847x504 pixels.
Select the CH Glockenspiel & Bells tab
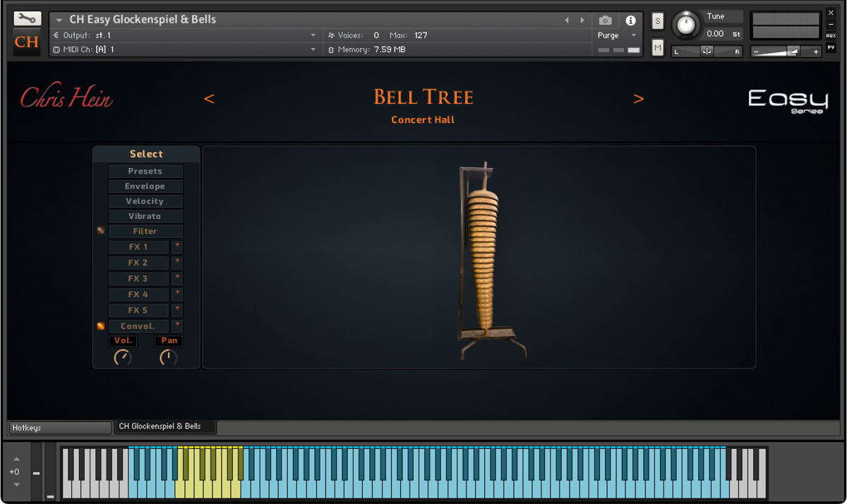point(164,427)
